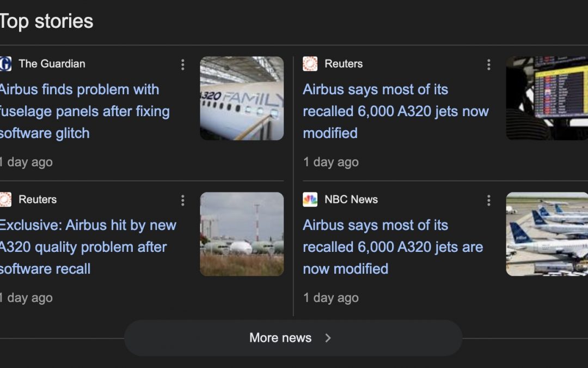Open three-dot menu for NBC News story

click(488, 201)
